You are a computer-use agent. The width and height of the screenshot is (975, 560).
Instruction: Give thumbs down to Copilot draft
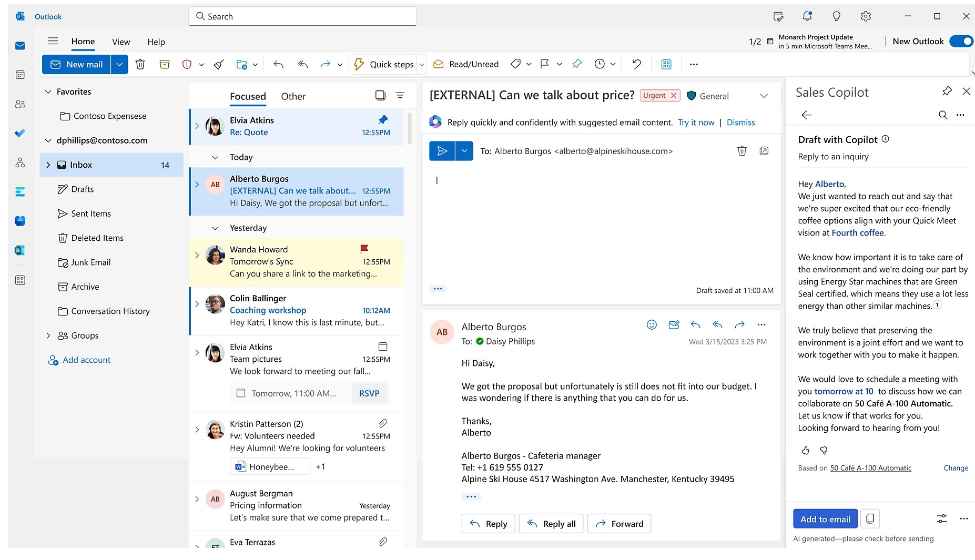pos(824,450)
